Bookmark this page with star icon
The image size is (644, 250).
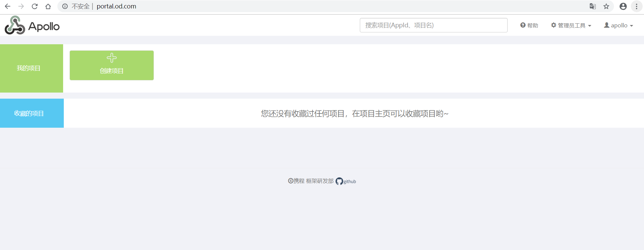click(x=606, y=6)
